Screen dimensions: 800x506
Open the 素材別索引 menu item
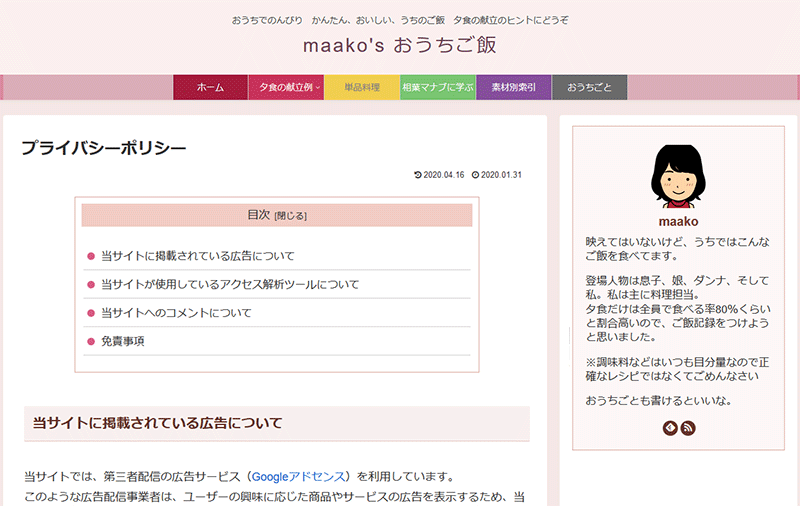pyautogui.click(x=514, y=87)
